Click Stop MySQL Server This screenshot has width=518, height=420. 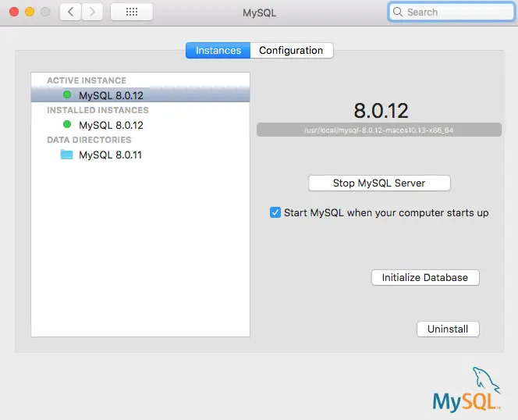tap(379, 183)
